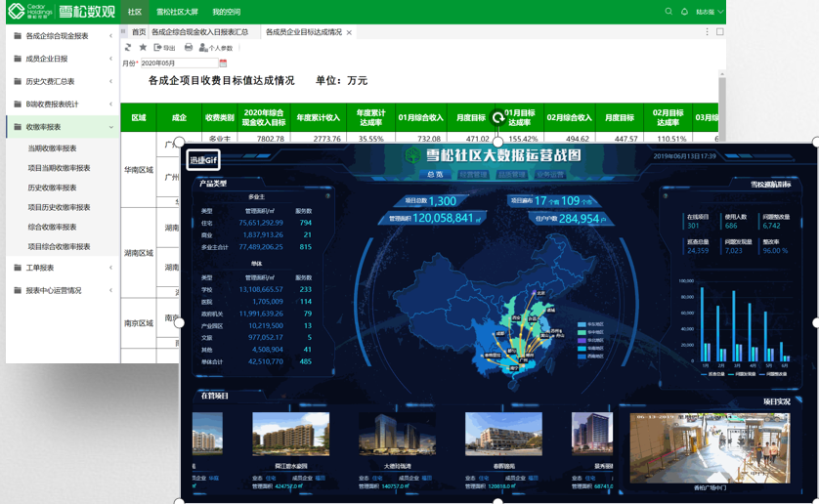Viewport: 819px width, 504px height.
Task: Click the search magnifier in top bar
Action: pyautogui.click(x=668, y=12)
